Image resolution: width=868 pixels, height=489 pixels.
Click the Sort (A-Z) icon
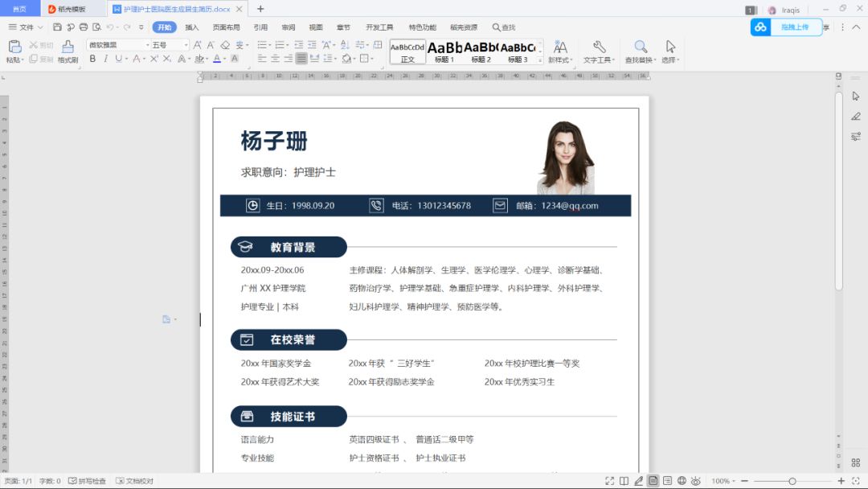(345, 45)
